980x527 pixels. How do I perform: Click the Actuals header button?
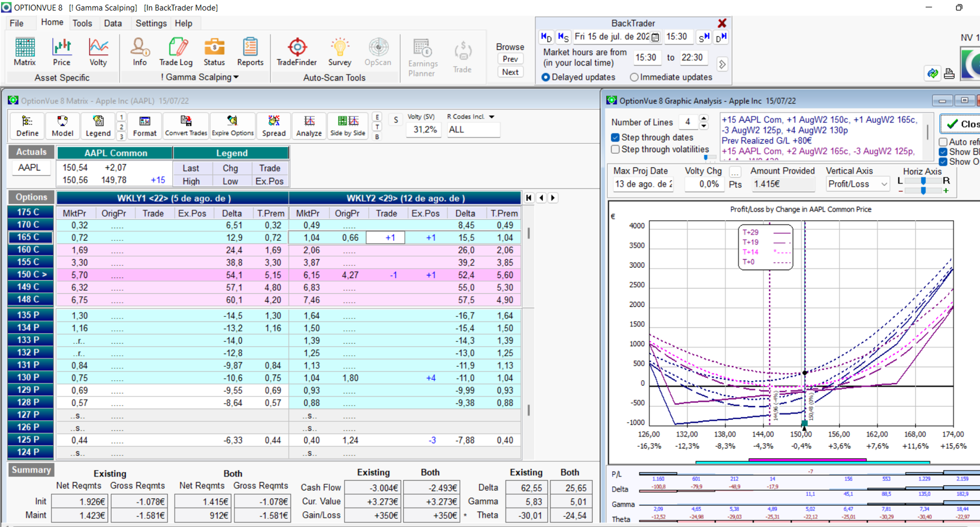[x=31, y=152]
